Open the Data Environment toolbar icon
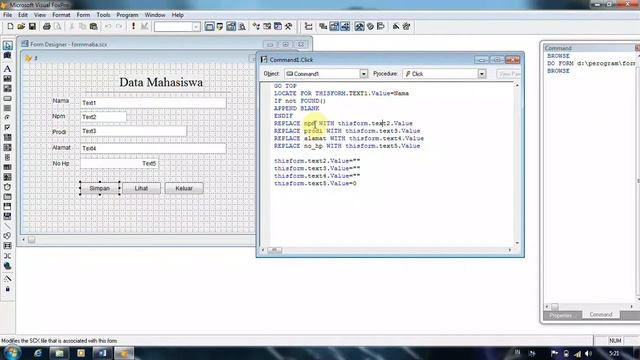640x360 pixels. pos(323,27)
